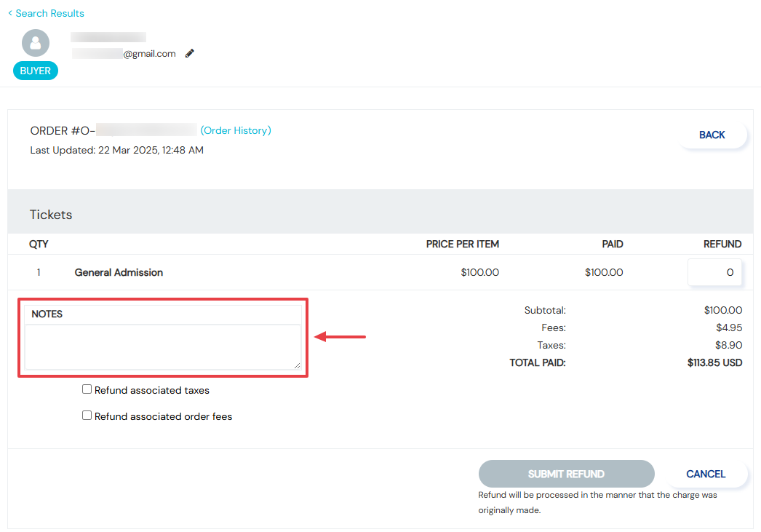Grab the Notes textarea resize handle

[297, 365]
